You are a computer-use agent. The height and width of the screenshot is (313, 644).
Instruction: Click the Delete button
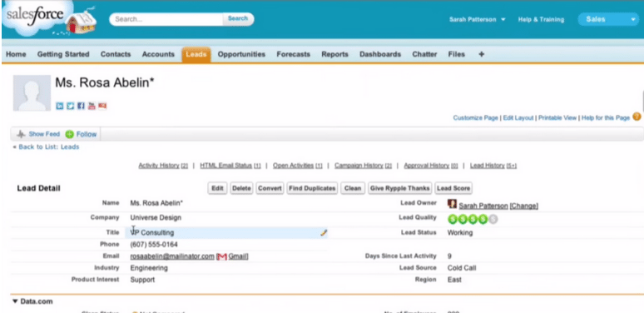(x=241, y=188)
